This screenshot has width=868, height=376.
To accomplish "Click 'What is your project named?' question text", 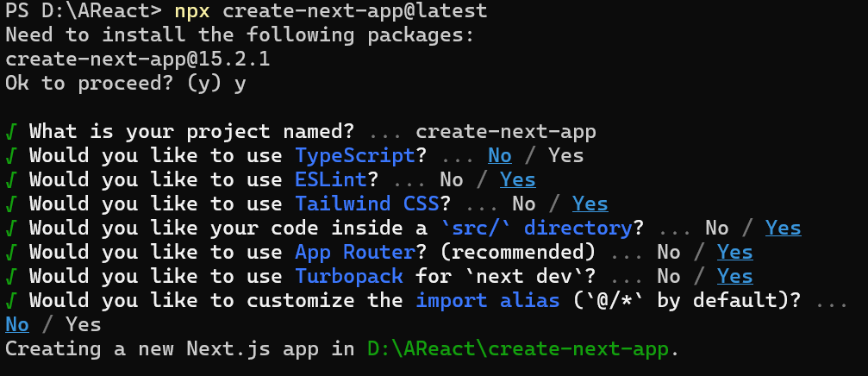I will pos(192,132).
